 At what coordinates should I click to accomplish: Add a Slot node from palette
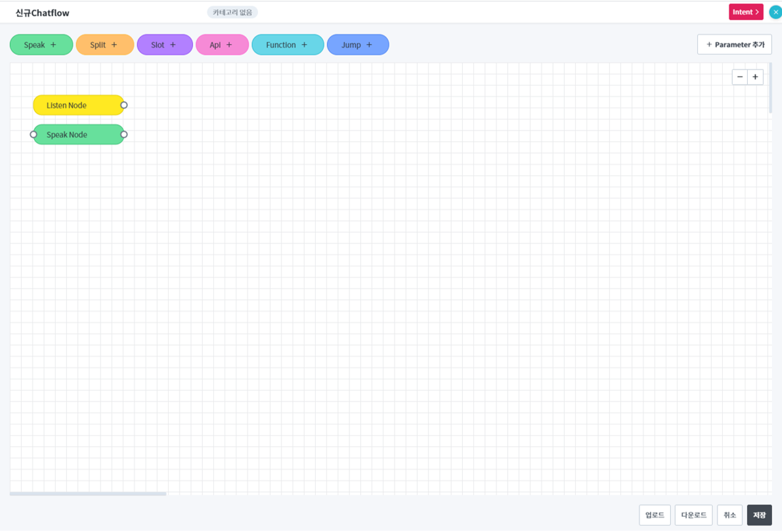[x=164, y=45]
